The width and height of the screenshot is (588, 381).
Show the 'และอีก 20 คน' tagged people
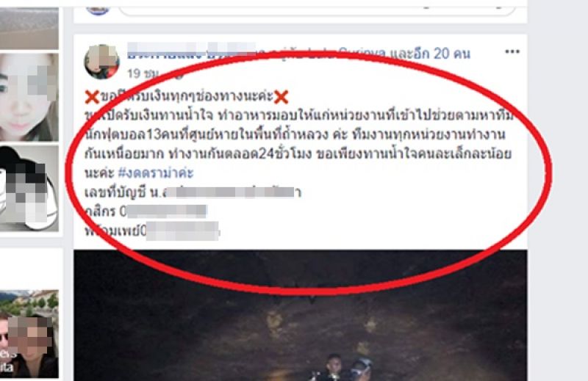[430, 54]
